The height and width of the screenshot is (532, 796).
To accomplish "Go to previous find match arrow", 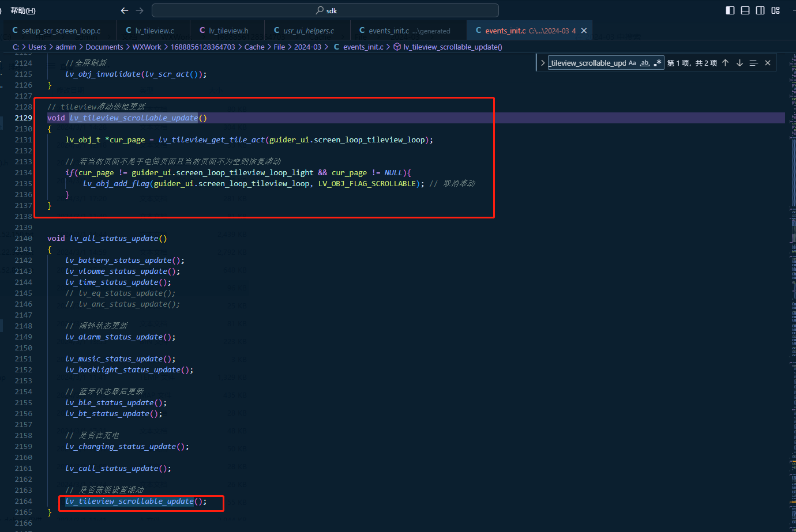I will (x=725, y=63).
